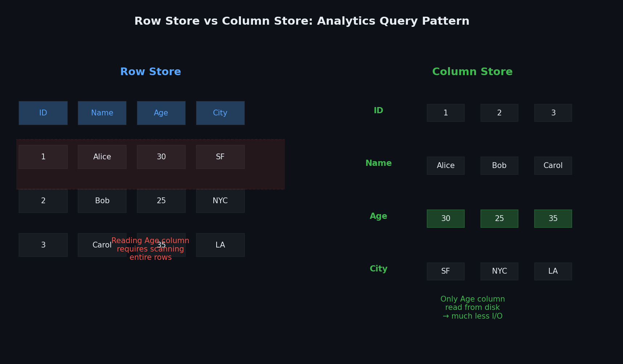Click the LA cell in the Row Store table
623x364 pixels.
(220, 245)
